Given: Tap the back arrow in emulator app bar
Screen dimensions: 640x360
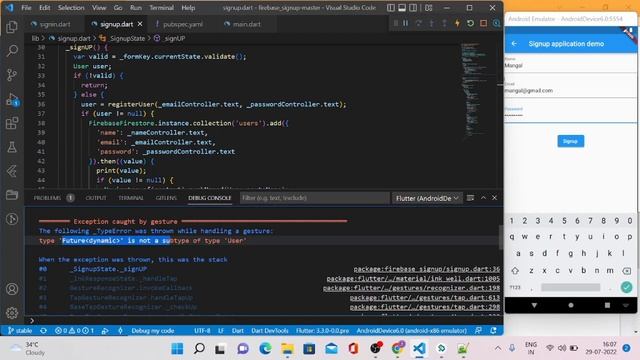Looking at the screenshot, I should (514, 44).
